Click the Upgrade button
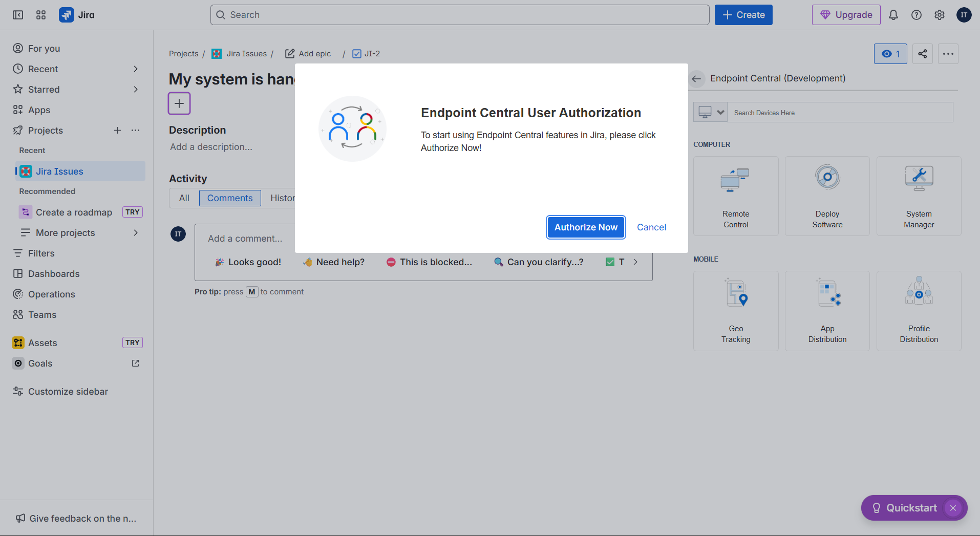 [846, 15]
